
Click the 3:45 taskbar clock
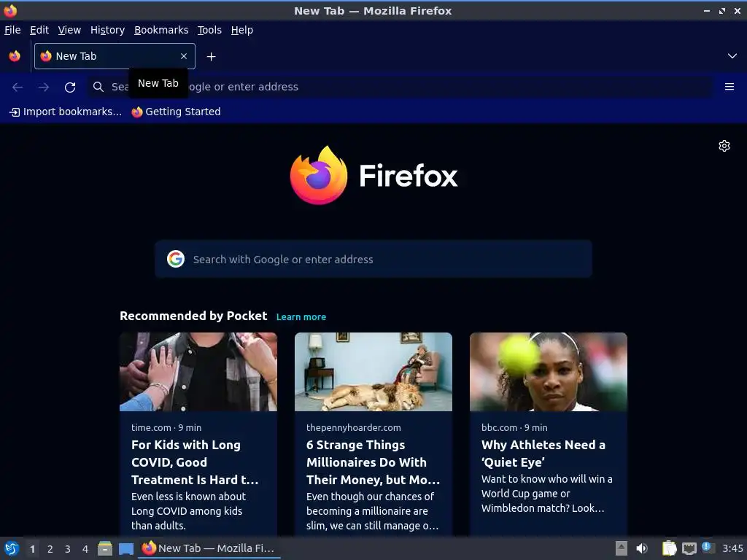pyautogui.click(x=732, y=548)
